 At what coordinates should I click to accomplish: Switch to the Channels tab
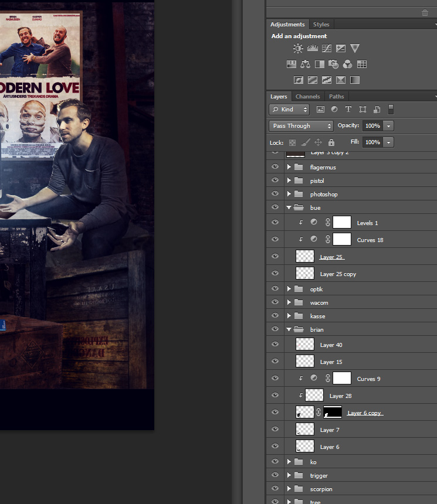[307, 97]
